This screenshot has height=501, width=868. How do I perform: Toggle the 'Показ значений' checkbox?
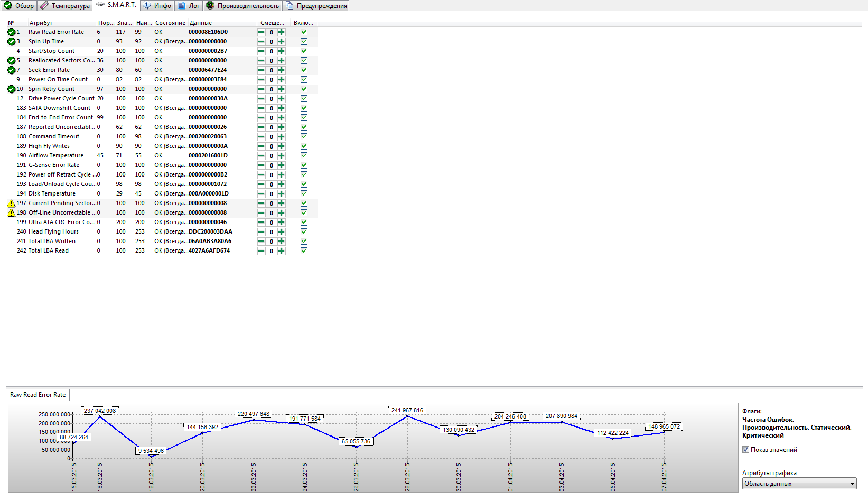click(x=745, y=450)
